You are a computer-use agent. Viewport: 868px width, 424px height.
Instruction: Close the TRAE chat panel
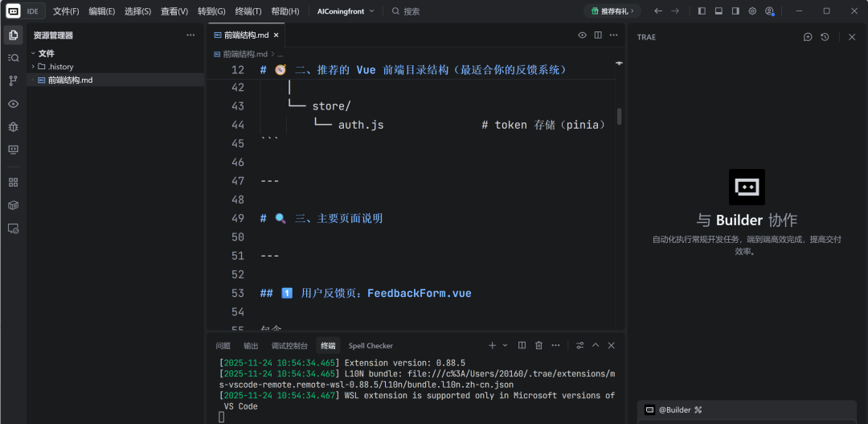[852, 36]
